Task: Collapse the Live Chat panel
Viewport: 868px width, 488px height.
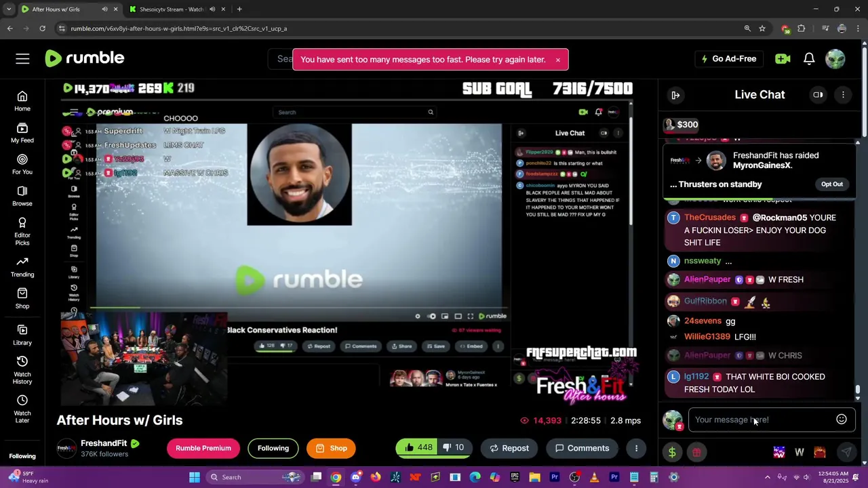Action: point(675,95)
